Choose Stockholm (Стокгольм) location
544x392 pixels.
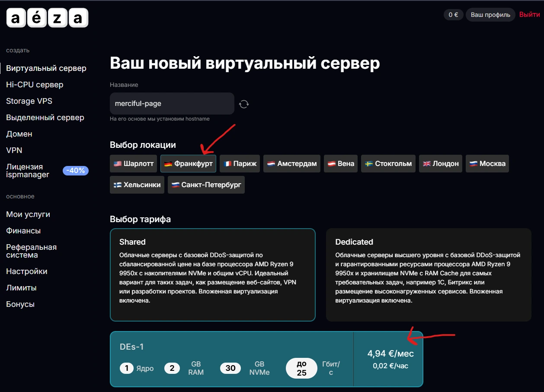pos(388,164)
